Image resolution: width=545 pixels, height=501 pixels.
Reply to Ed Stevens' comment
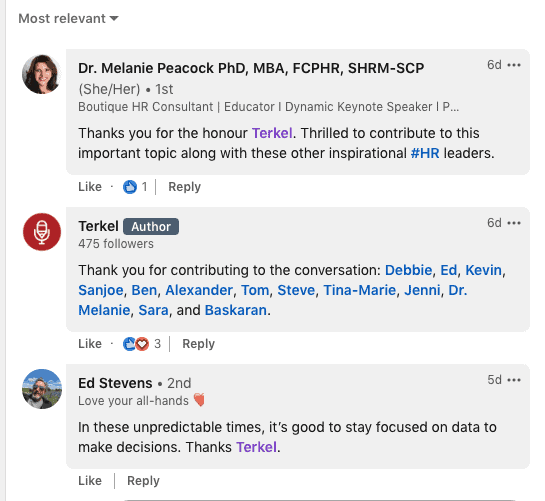click(x=143, y=481)
